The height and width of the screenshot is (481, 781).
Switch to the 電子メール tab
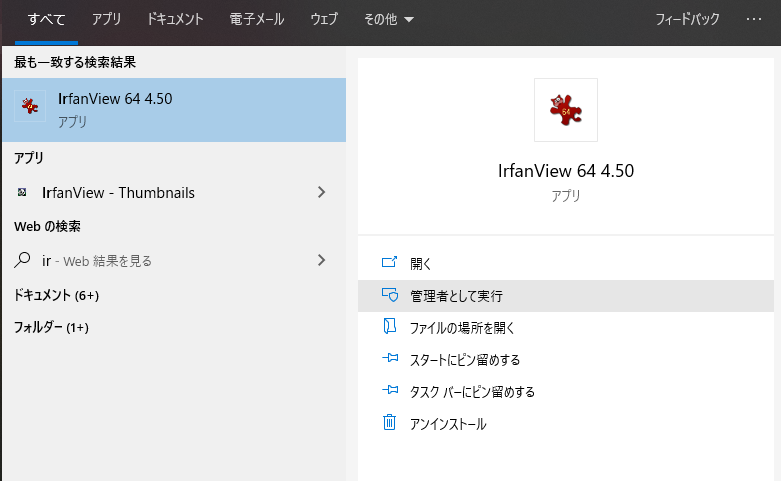257,19
